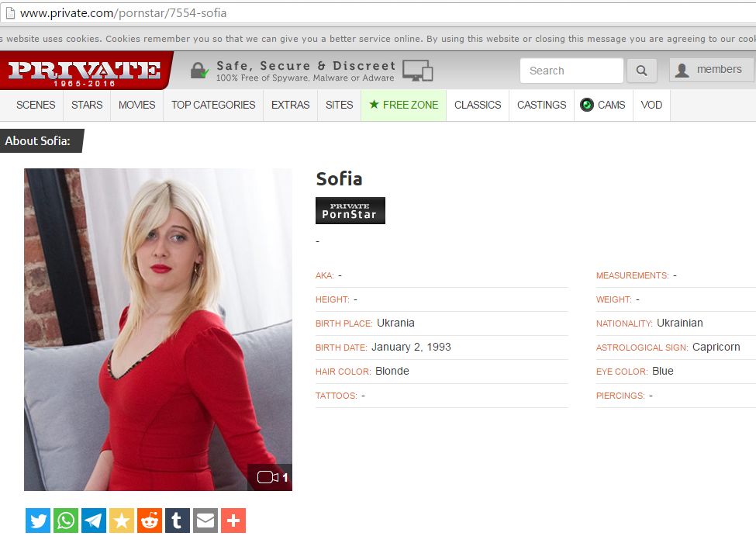Post Sofia's profile to Reddit
The image size is (756, 543).
[x=149, y=520]
